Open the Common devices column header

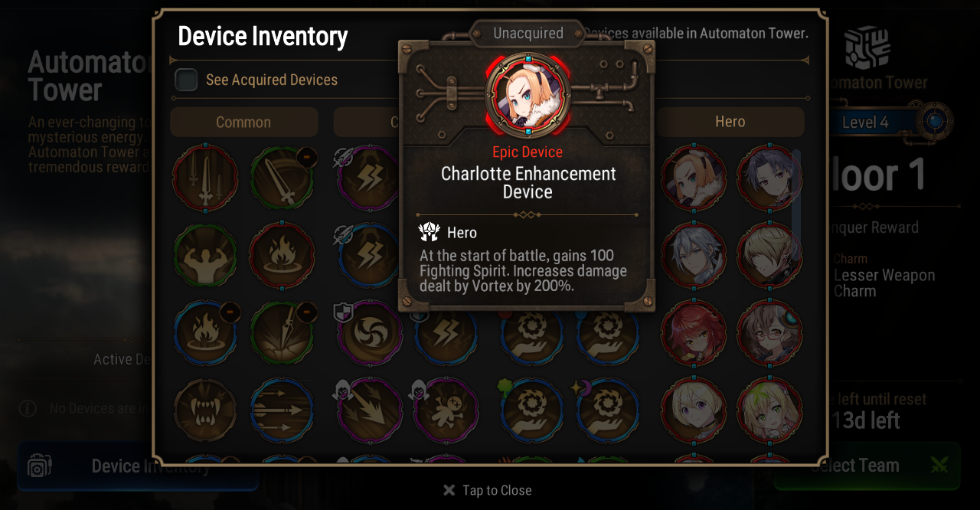click(243, 122)
